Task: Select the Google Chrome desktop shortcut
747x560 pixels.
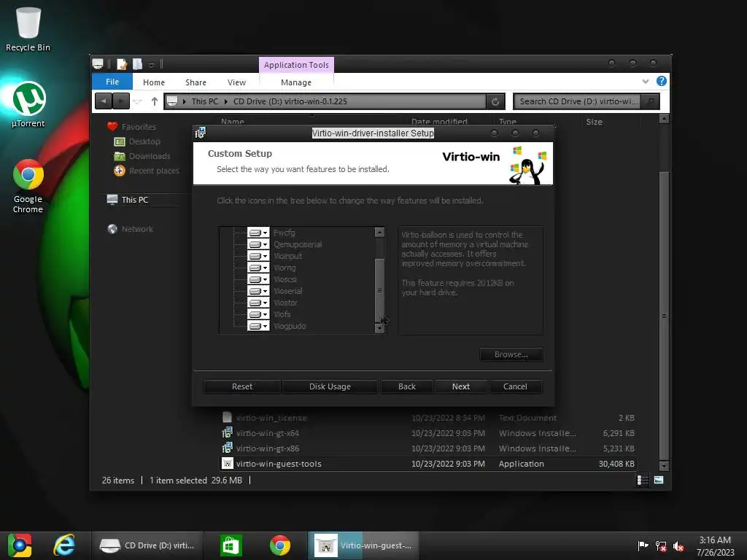Action: [x=28, y=186]
